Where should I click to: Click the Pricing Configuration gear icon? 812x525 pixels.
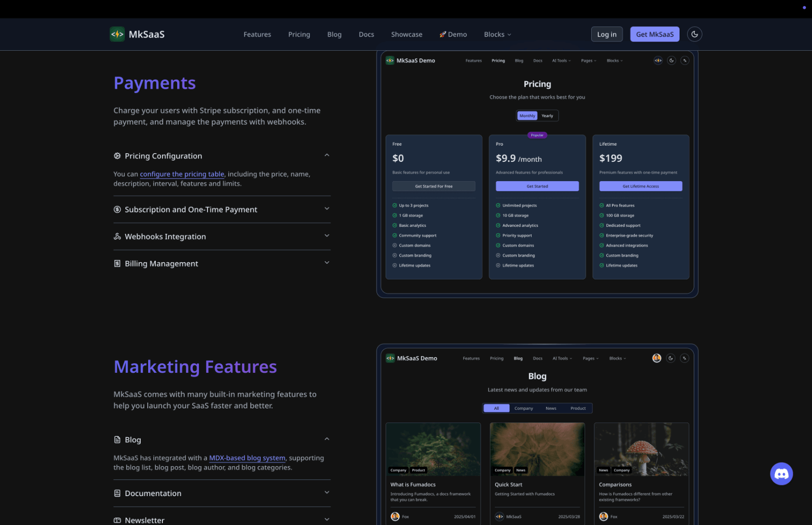(x=117, y=156)
